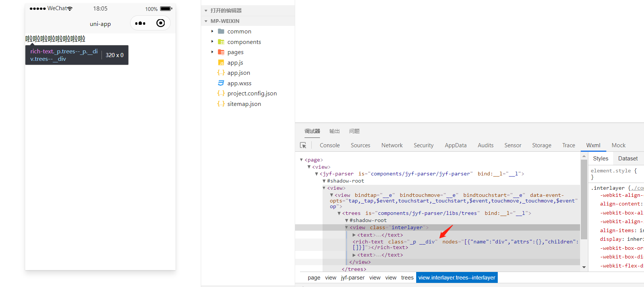644x287 pixels.
Task: Open the project.config.json file
Action: [252, 93]
